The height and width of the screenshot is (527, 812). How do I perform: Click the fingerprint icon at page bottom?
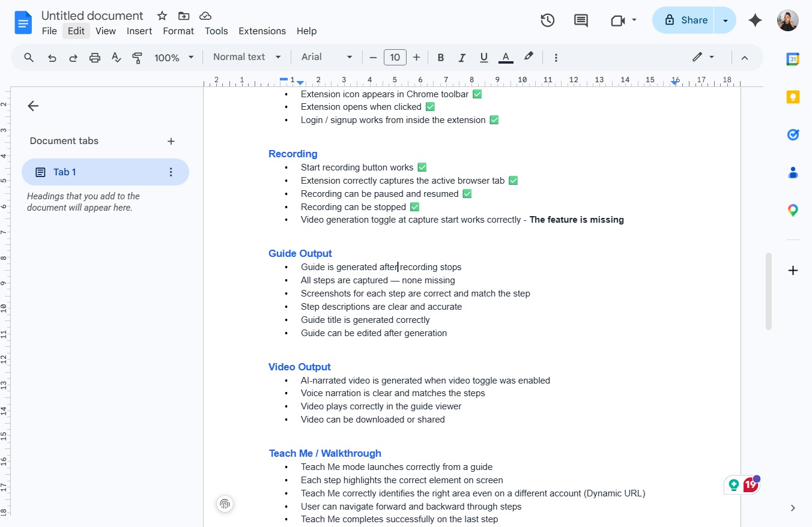225,504
